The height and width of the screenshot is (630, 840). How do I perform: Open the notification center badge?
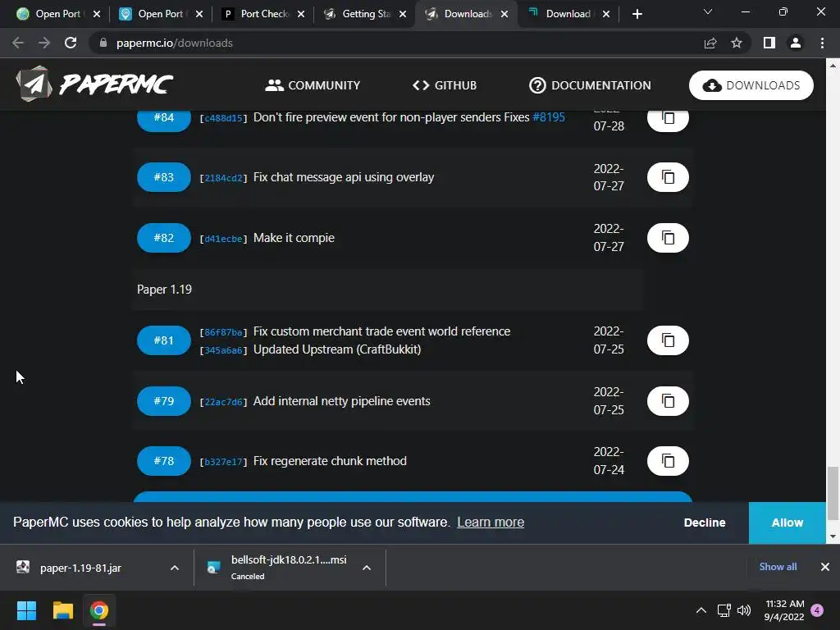click(817, 610)
